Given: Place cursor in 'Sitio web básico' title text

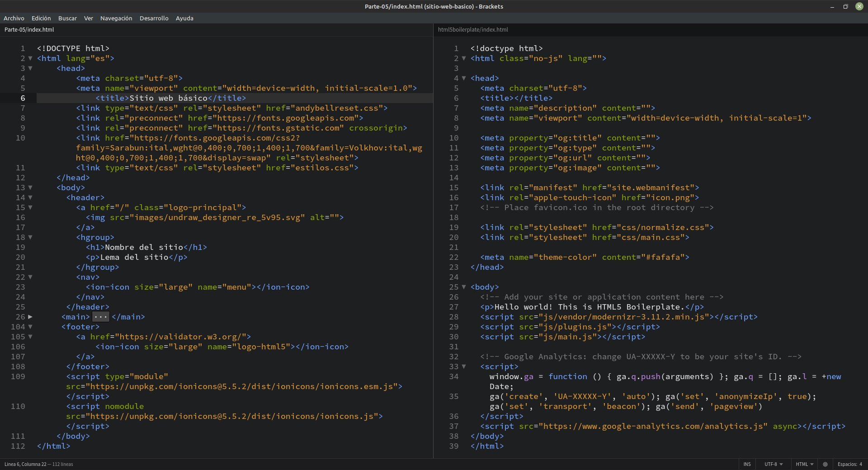Looking at the screenshot, I should 168,98.
